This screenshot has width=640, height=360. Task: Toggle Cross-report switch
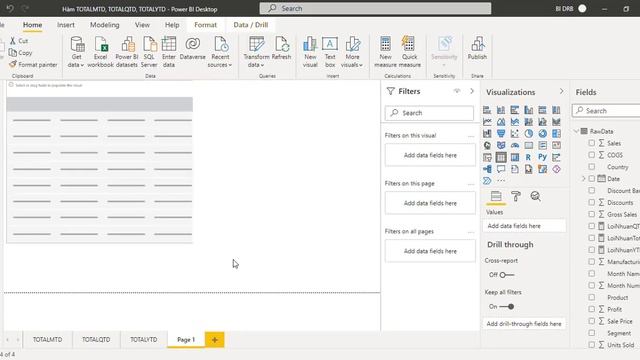pyautogui.click(x=507, y=275)
